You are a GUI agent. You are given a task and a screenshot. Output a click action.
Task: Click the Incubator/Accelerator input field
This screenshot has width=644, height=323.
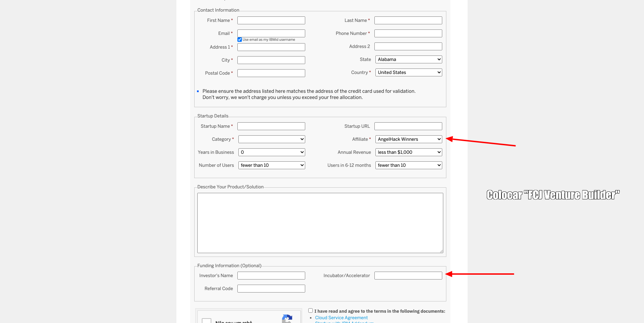(x=408, y=275)
